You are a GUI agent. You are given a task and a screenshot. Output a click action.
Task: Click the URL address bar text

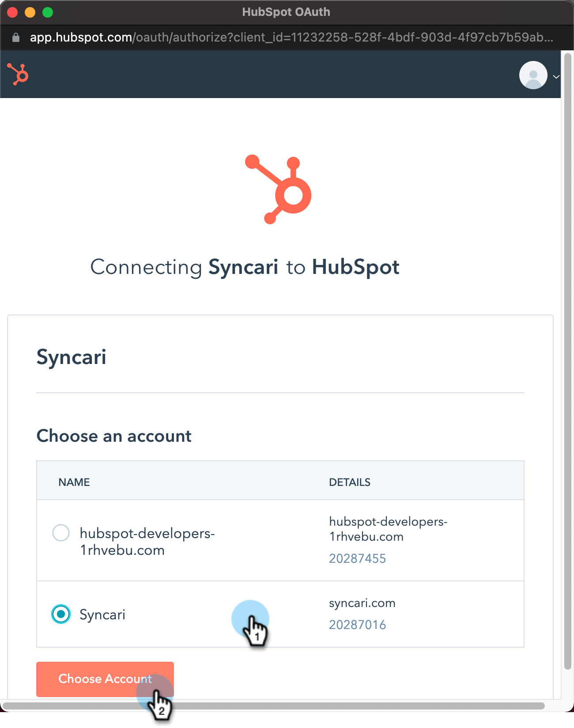pyautogui.click(x=291, y=38)
